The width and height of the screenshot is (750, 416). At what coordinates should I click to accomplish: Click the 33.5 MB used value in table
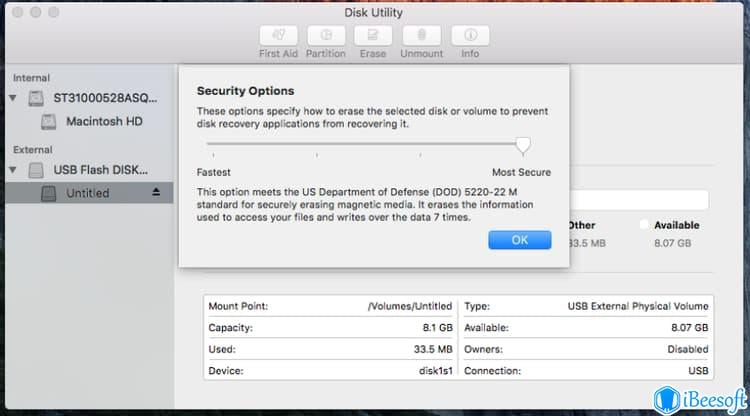tap(433, 349)
